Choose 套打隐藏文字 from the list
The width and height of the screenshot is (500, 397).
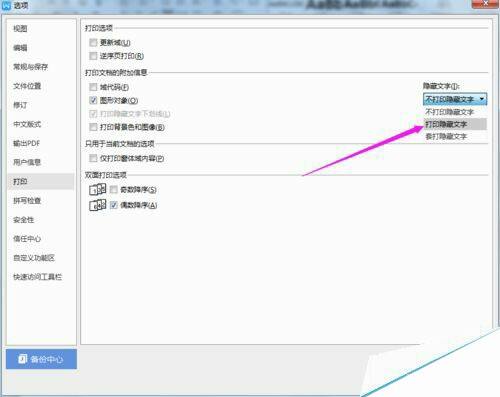pos(455,136)
